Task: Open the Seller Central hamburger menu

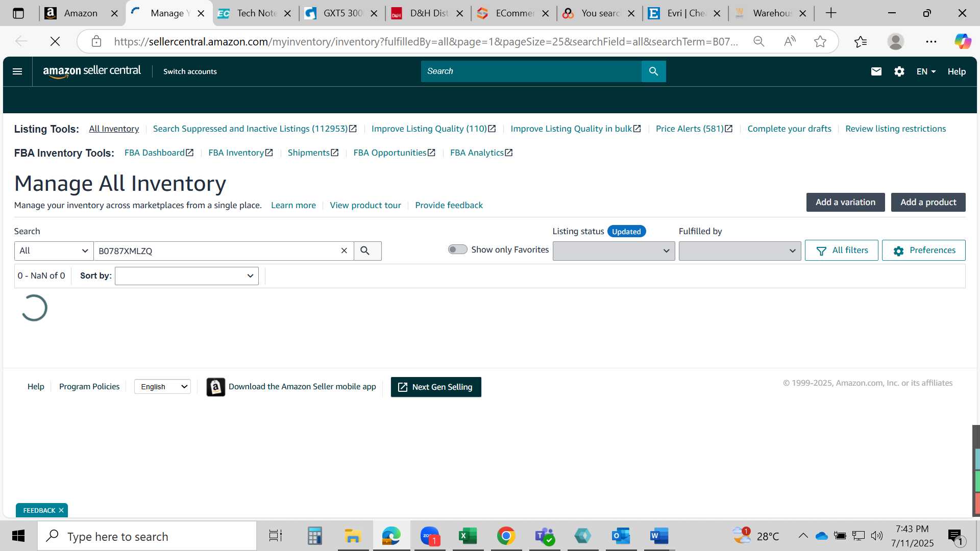Action: pyautogui.click(x=17, y=71)
